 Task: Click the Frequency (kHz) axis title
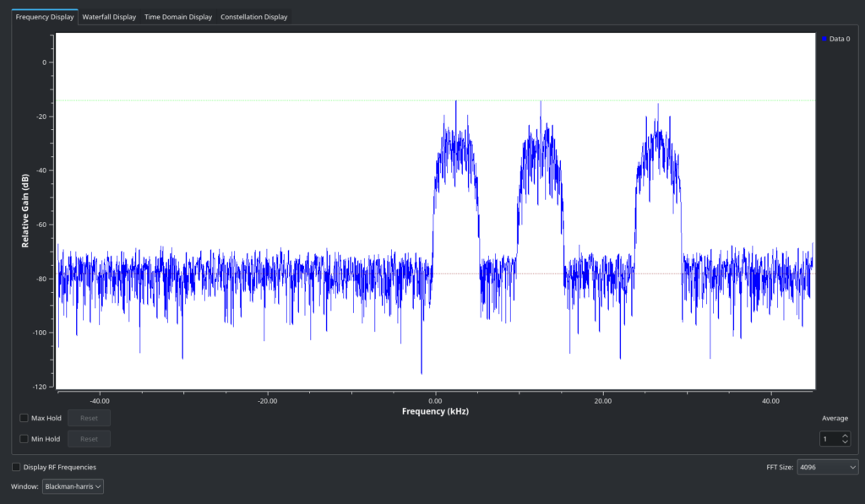(435, 411)
